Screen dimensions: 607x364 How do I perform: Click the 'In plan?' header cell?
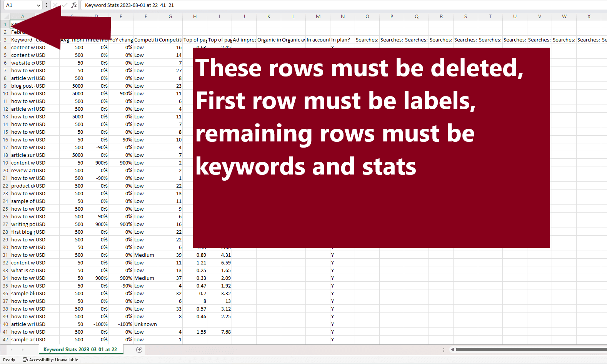342,40
